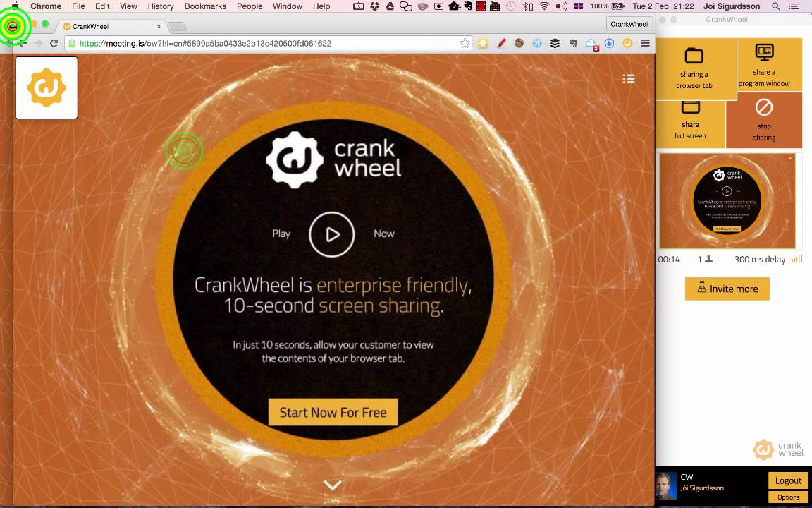This screenshot has height=508, width=812.
Task: Click the browser forward arrow
Action: coord(38,44)
